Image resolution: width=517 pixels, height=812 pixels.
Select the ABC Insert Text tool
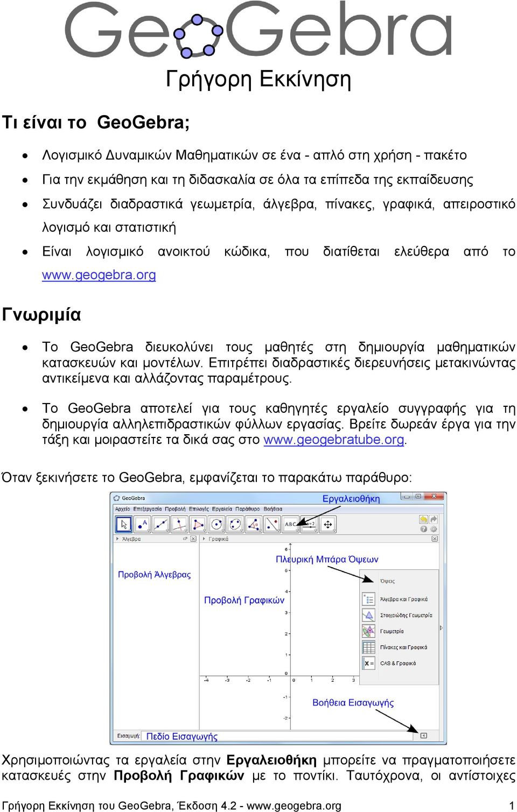[x=291, y=524]
